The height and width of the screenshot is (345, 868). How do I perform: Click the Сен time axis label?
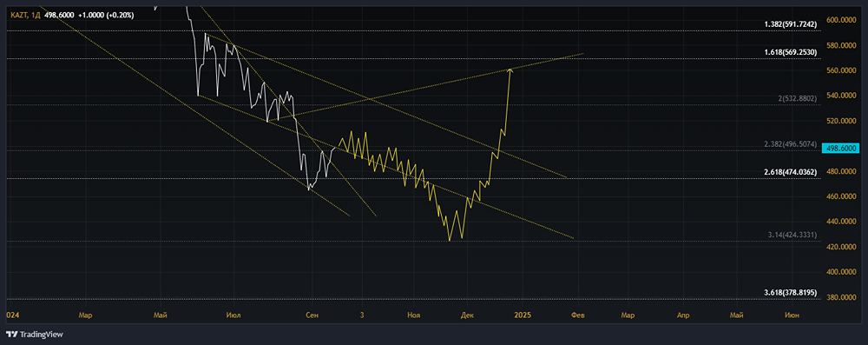click(312, 315)
